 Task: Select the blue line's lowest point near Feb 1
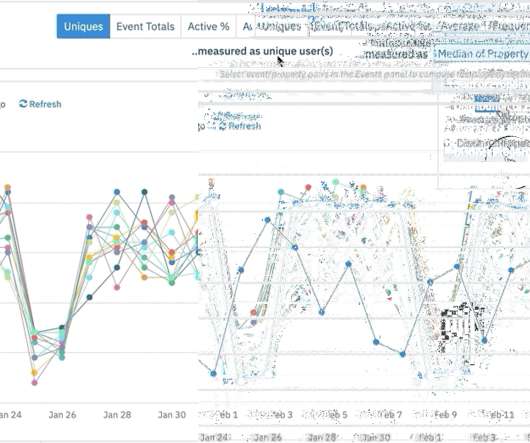point(213,373)
